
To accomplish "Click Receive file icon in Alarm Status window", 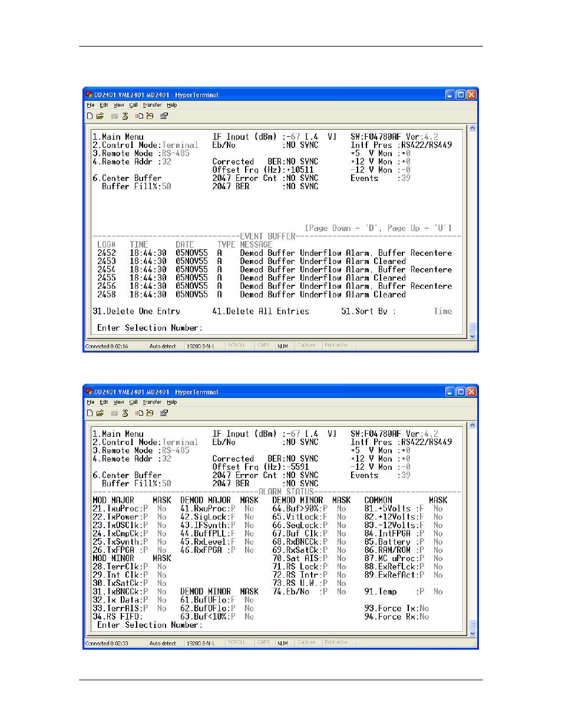I will [x=150, y=413].
